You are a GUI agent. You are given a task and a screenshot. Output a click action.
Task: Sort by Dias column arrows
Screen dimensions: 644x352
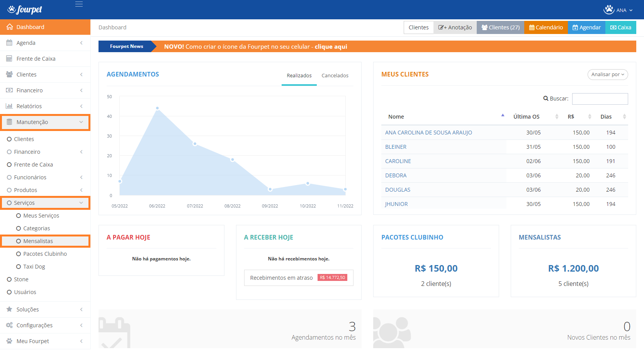coord(624,117)
